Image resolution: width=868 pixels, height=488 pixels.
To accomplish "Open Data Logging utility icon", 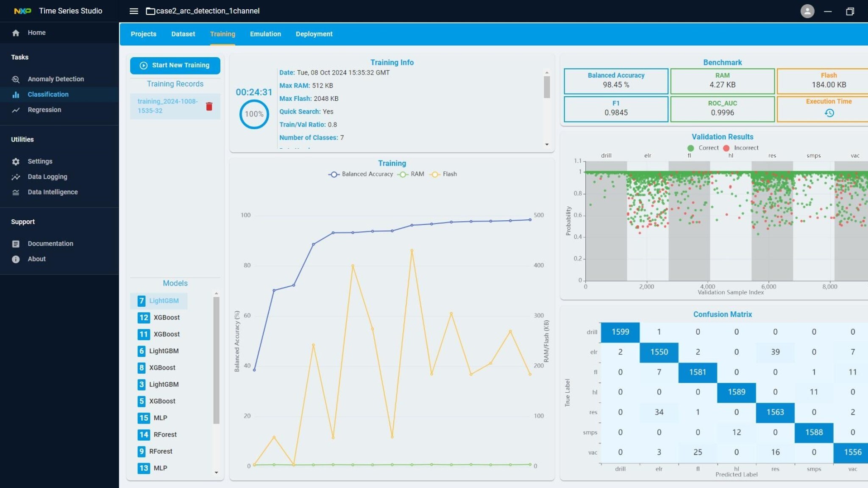I will pyautogui.click(x=16, y=177).
